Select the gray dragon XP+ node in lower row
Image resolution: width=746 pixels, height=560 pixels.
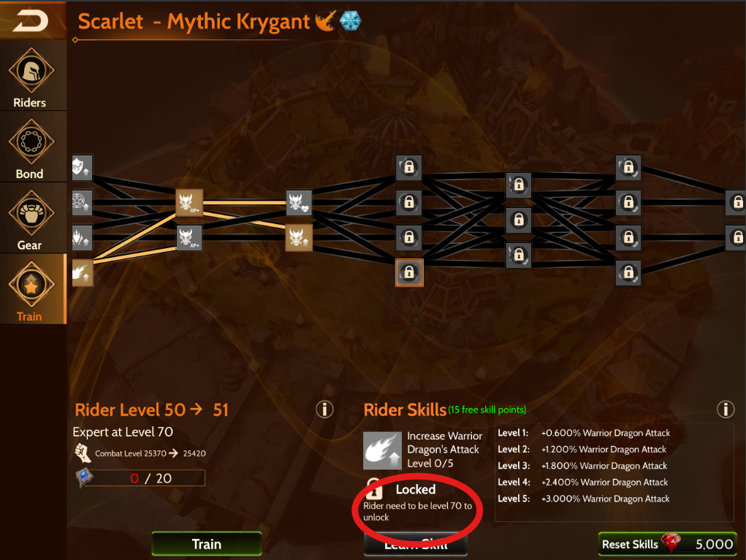click(x=189, y=238)
